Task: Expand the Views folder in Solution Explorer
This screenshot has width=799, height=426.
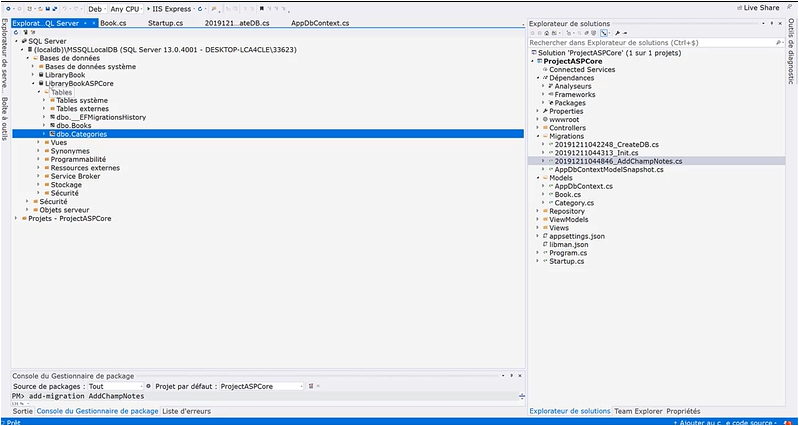Action: coord(538,228)
